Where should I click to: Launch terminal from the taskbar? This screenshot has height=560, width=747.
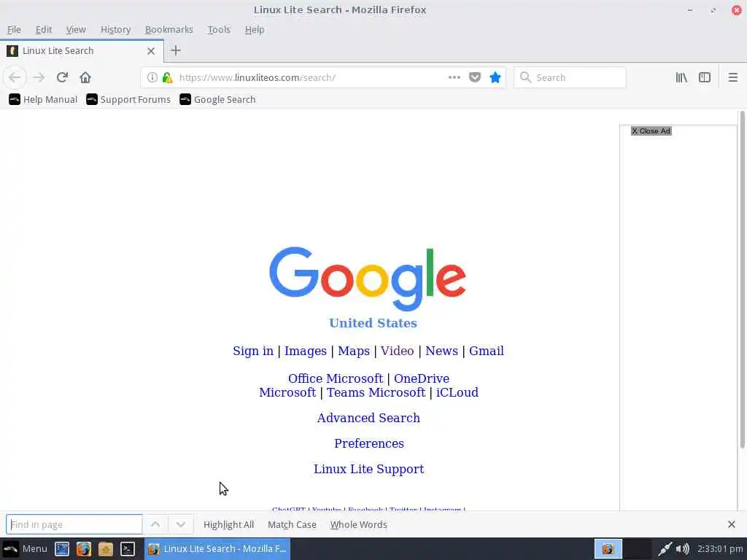127,548
